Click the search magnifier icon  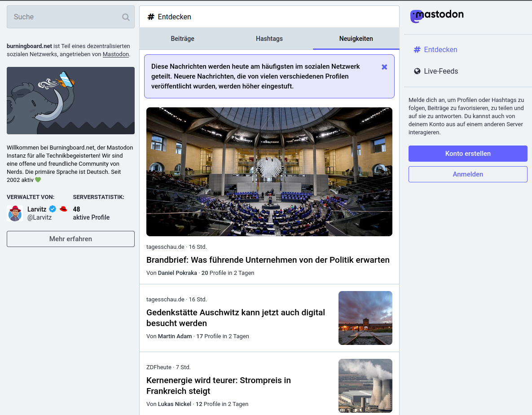[x=126, y=17]
